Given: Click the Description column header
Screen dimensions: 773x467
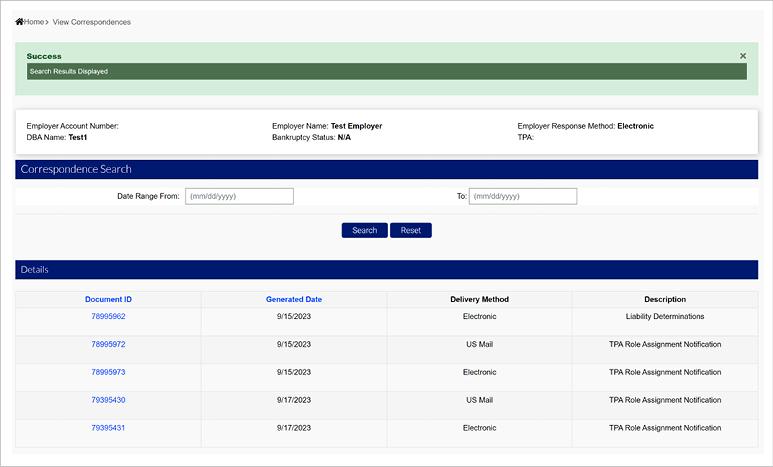Looking at the screenshot, I should [665, 299].
